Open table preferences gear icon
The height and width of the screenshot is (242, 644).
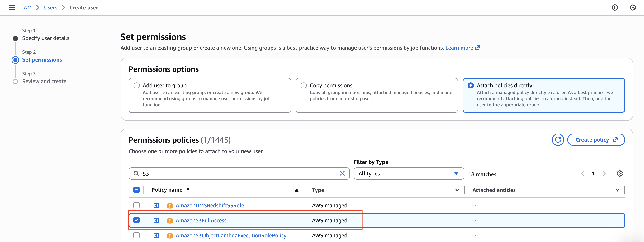[619, 174]
